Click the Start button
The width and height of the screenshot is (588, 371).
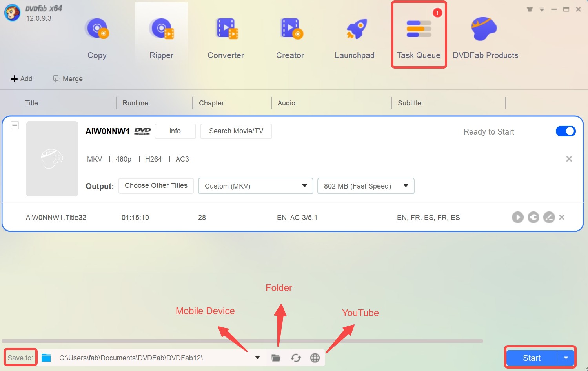[x=532, y=358]
